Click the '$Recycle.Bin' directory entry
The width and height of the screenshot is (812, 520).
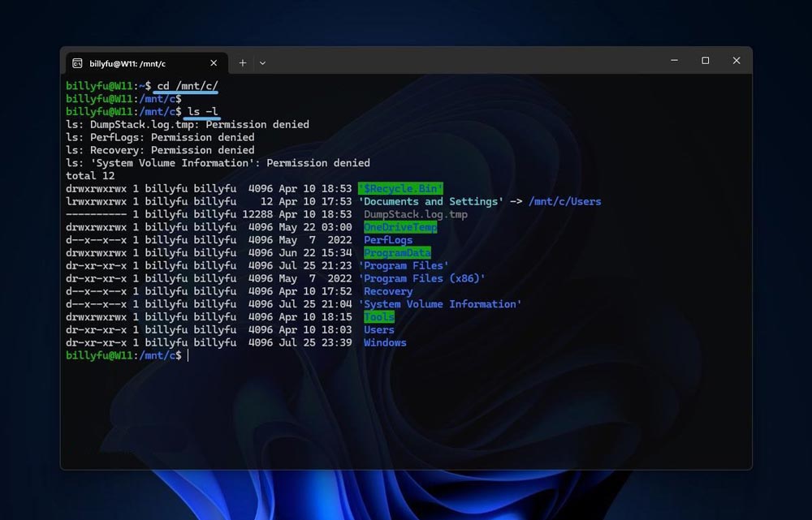point(400,188)
